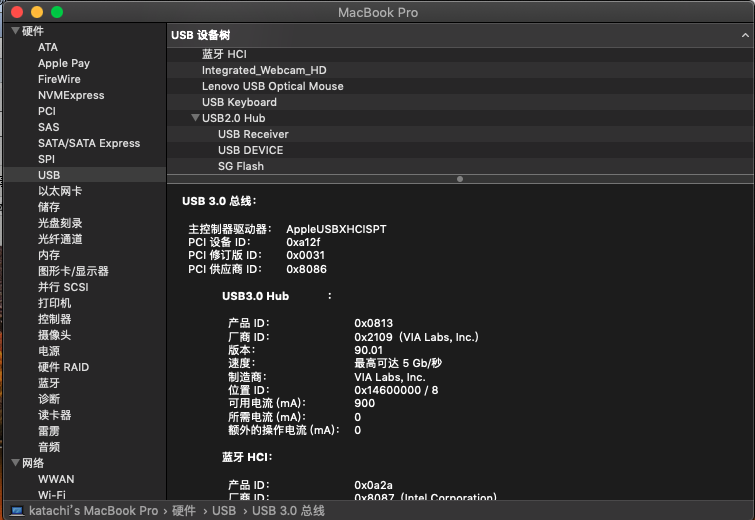Click the location ID 0x14600000 / 8
755x520 pixels.
coord(396,390)
